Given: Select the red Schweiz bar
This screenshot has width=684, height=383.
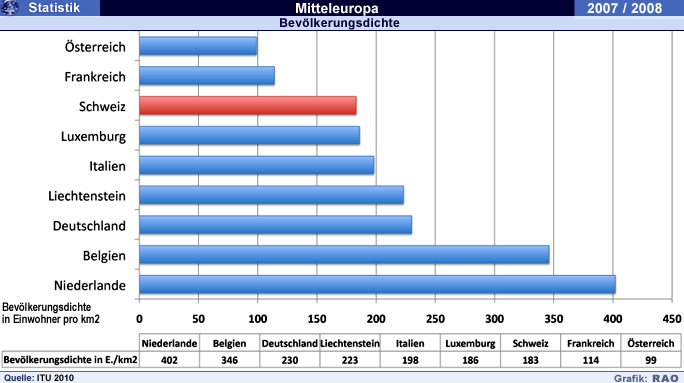Looking at the screenshot, I should 248,106.
